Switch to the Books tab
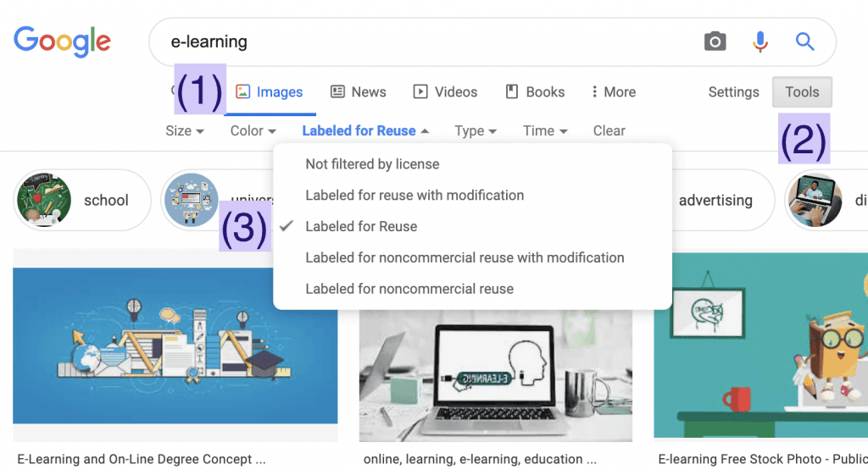This screenshot has height=470, width=868. click(x=535, y=91)
